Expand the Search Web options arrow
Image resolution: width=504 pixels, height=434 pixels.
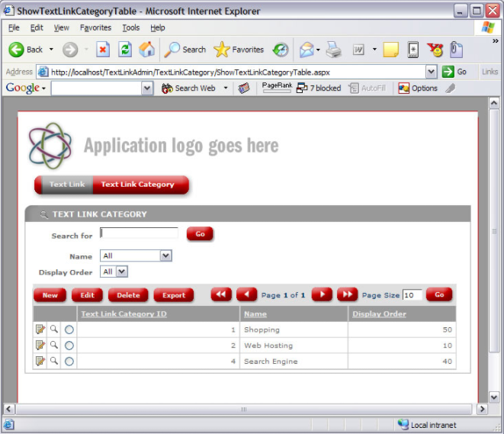[x=226, y=88]
